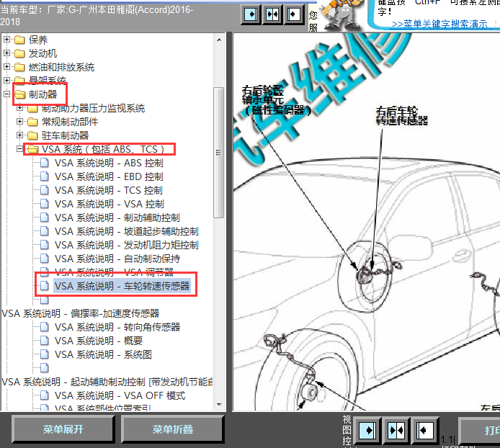500x448 pixels.
Task: Click document icon beside 制动辅助控制
Action: coord(45,218)
